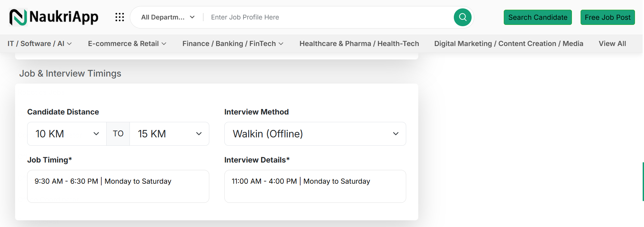This screenshot has height=227, width=644.
Task: Click the Interview Details text box
Action: (315, 186)
